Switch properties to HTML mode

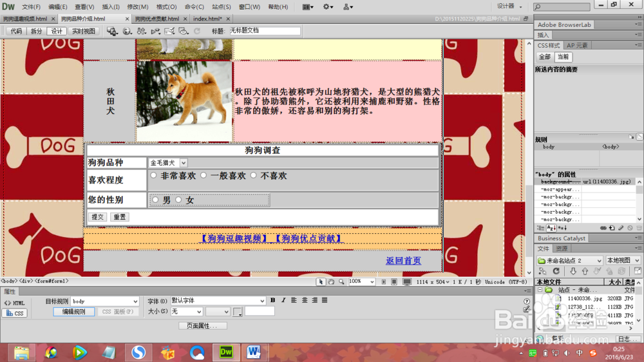point(15,303)
